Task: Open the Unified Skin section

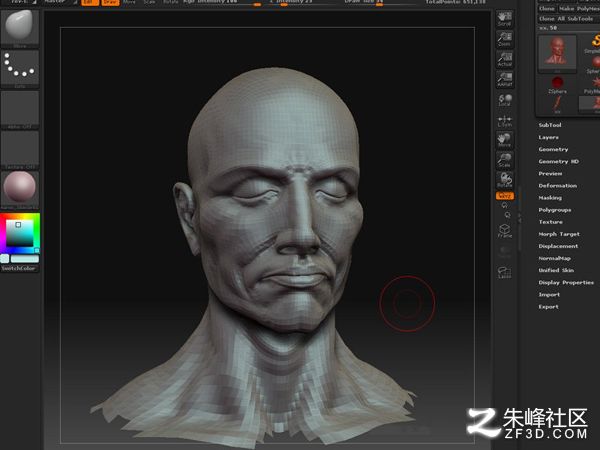Action: click(x=556, y=270)
